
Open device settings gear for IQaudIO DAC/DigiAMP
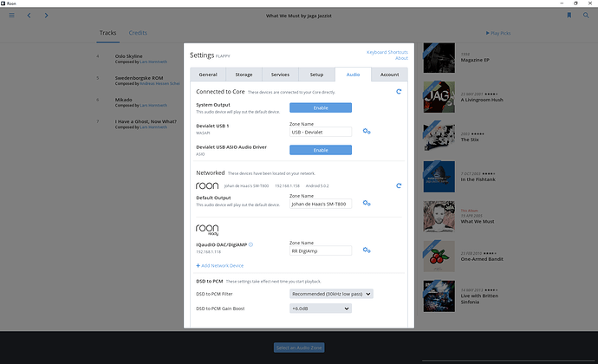coord(367,250)
